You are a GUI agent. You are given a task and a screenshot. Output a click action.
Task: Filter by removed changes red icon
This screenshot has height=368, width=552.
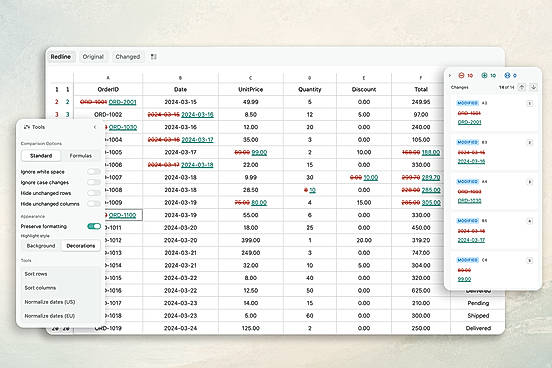pos(462,75)
